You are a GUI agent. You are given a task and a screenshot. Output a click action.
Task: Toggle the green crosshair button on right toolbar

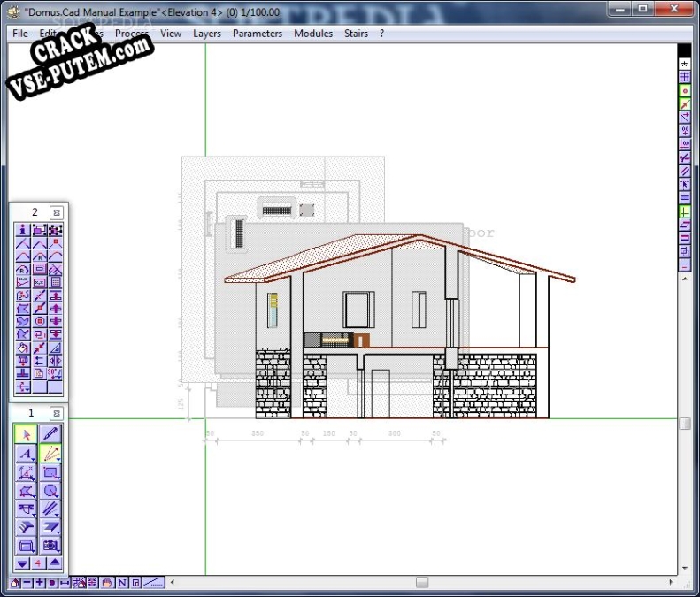pyautogui.click(x=685, y=212)
